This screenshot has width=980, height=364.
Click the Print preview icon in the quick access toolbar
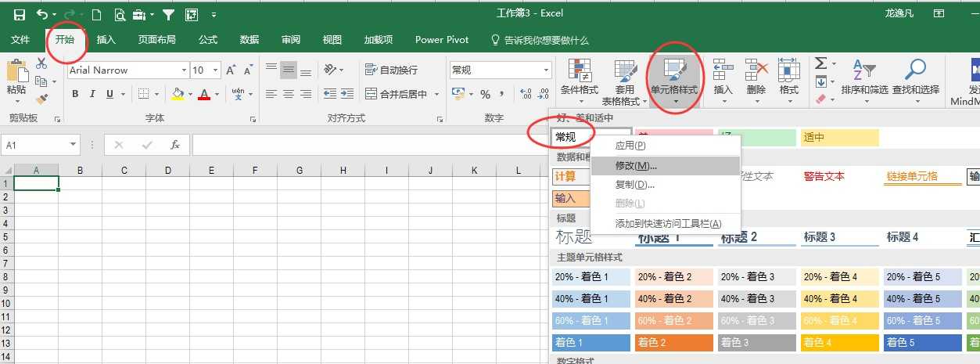click(x=120, y=14)
